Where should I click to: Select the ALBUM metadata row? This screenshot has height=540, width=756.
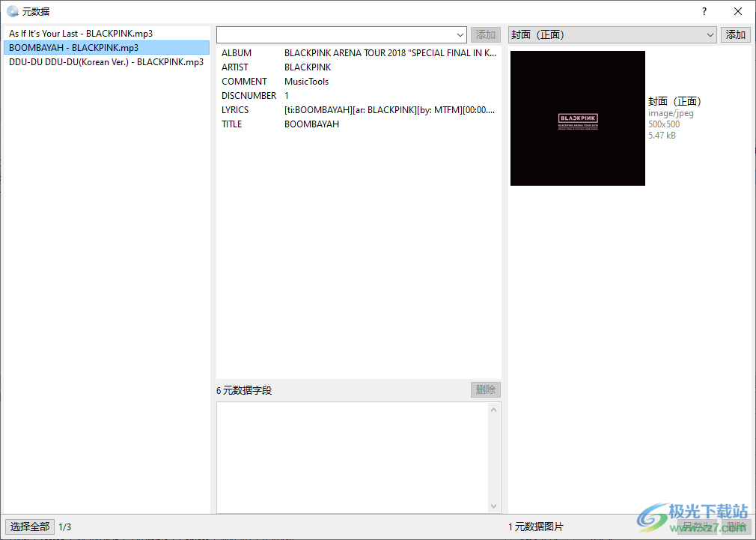pyautogui.click(x=359, y=53)
